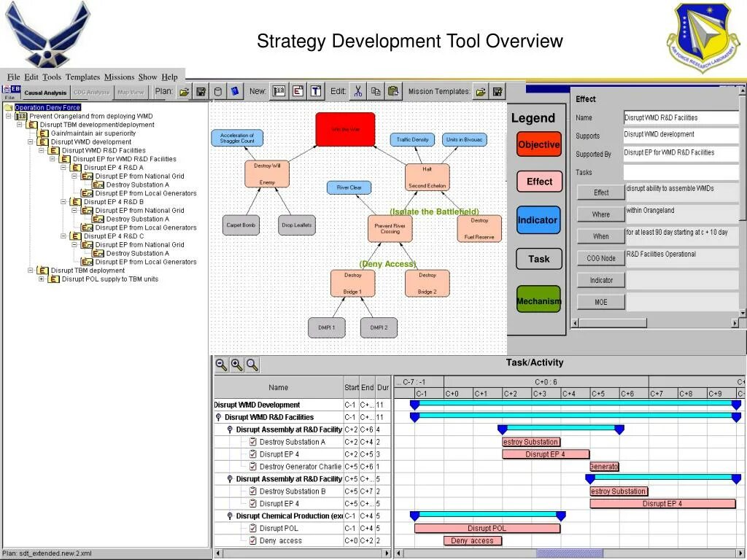Image resolution: width=747 pixels, height=560 pixels.
Task: Cut selection using the scissors icon
Action: coord(357,91)
